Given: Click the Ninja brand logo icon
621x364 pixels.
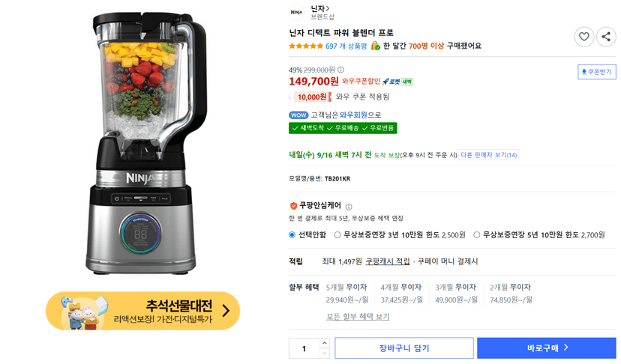Looking at the screenshot, I should [297, 12].
